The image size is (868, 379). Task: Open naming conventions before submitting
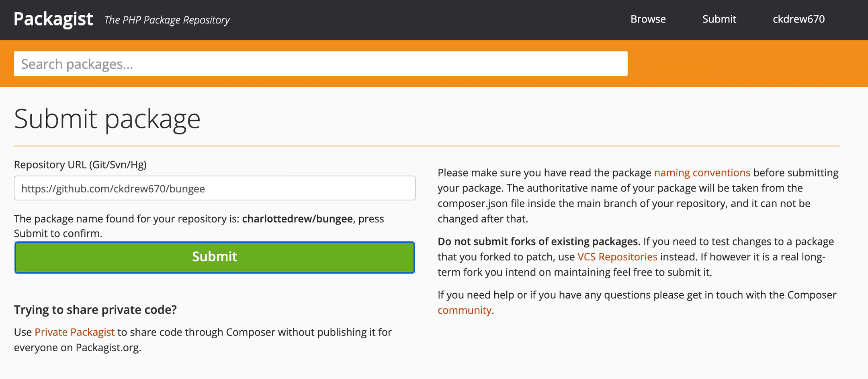702,173
